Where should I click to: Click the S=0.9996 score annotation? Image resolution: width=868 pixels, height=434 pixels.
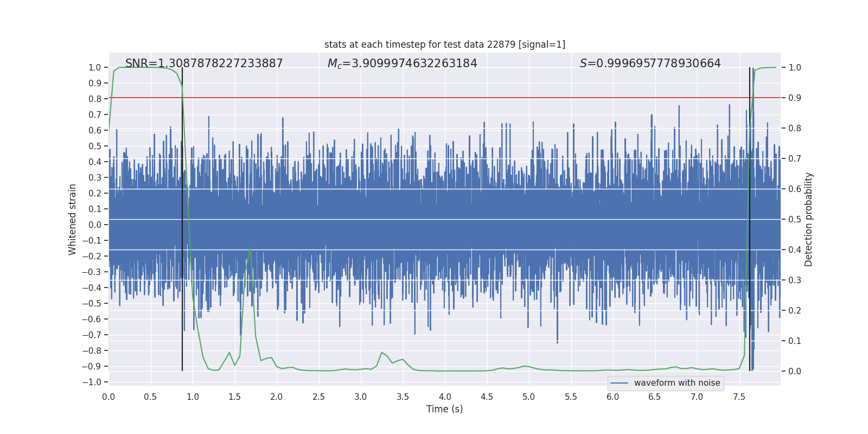[650, 63]
